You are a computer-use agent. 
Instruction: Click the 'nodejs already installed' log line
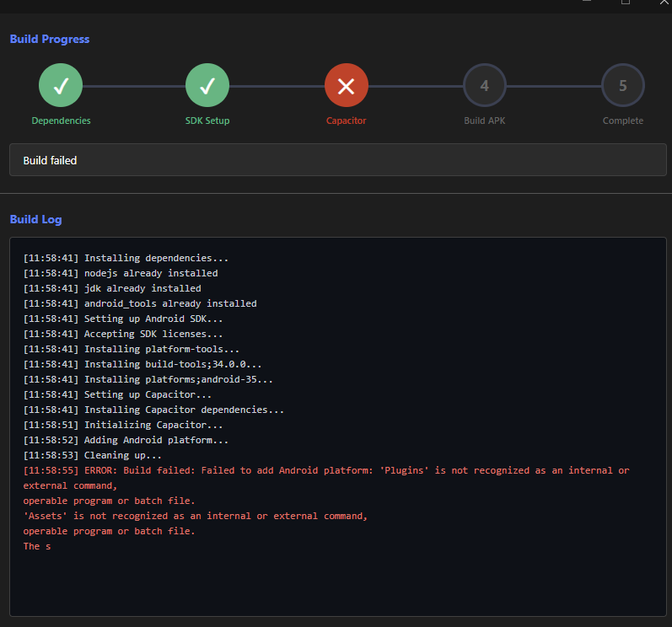coord(121,273)
